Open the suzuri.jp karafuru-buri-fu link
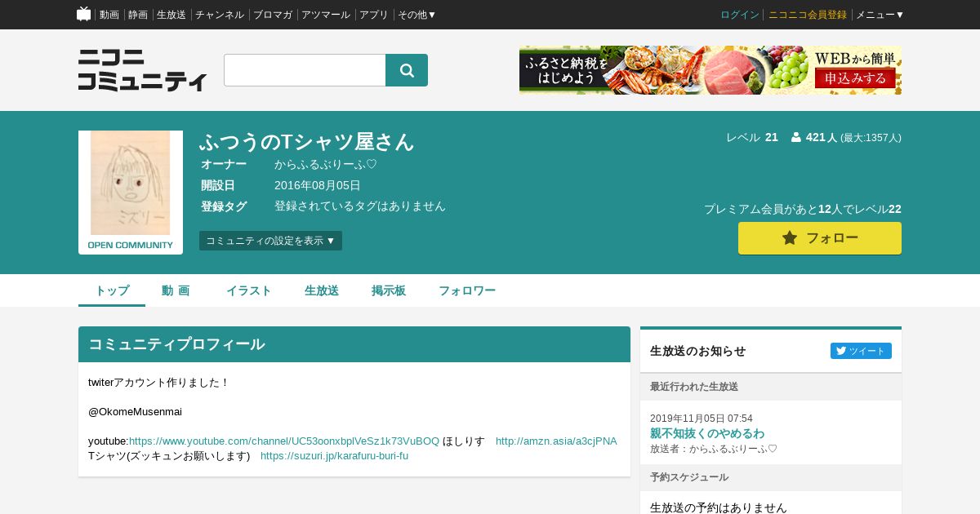The width and height of the screenshot is (980, 514). (334, 456)
